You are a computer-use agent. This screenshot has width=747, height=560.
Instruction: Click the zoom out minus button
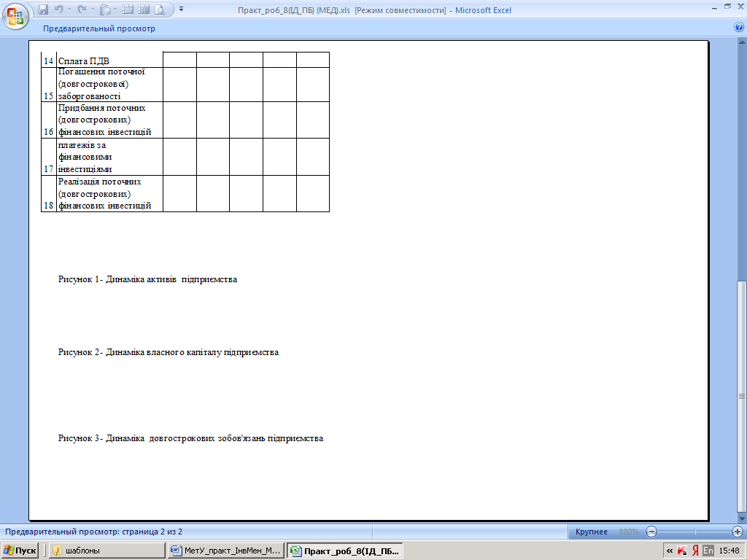coord(651,532)
